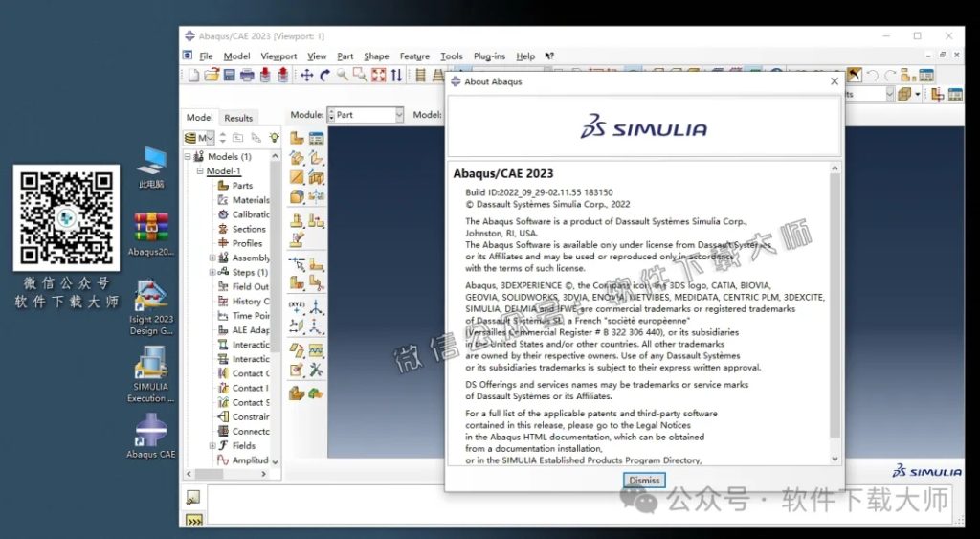Viewport: 980px width, 539px height.
Task: Dismiss the About Abaqus dialog
Action: 644,481
